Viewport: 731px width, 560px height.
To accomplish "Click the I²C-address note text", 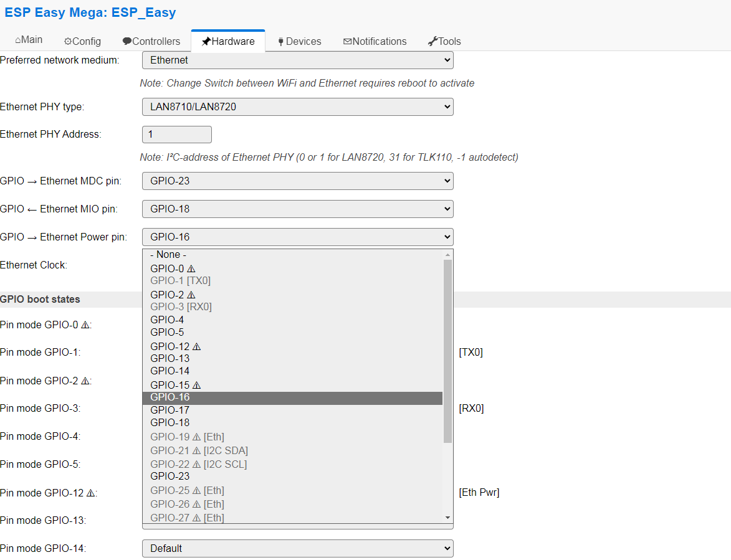I will tap(329, 158).
